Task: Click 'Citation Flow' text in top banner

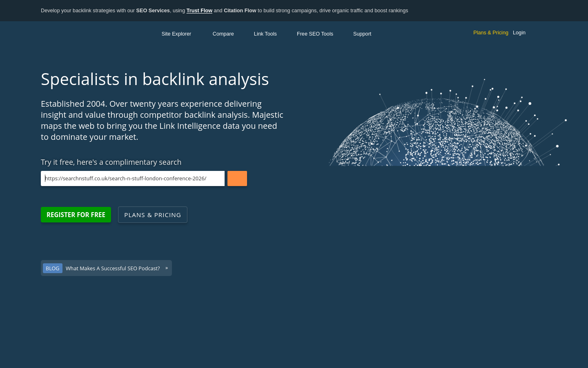Action: [240, 11]
